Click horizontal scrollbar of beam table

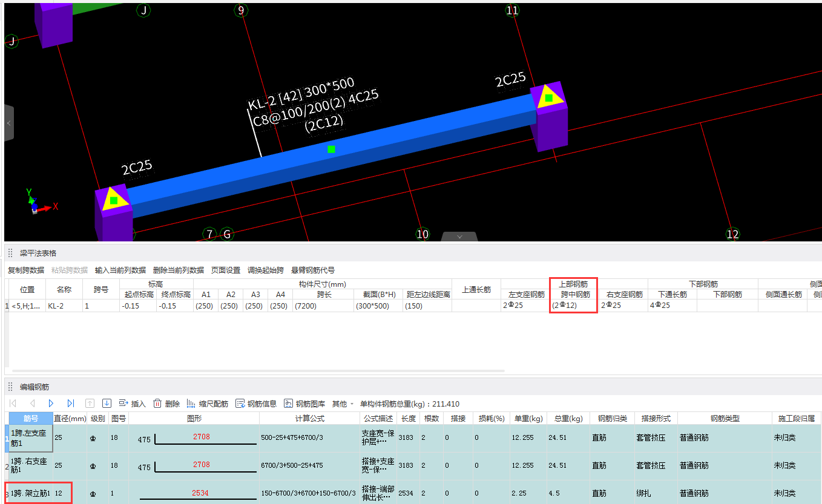pyautogui.click(x=258, y=370)
